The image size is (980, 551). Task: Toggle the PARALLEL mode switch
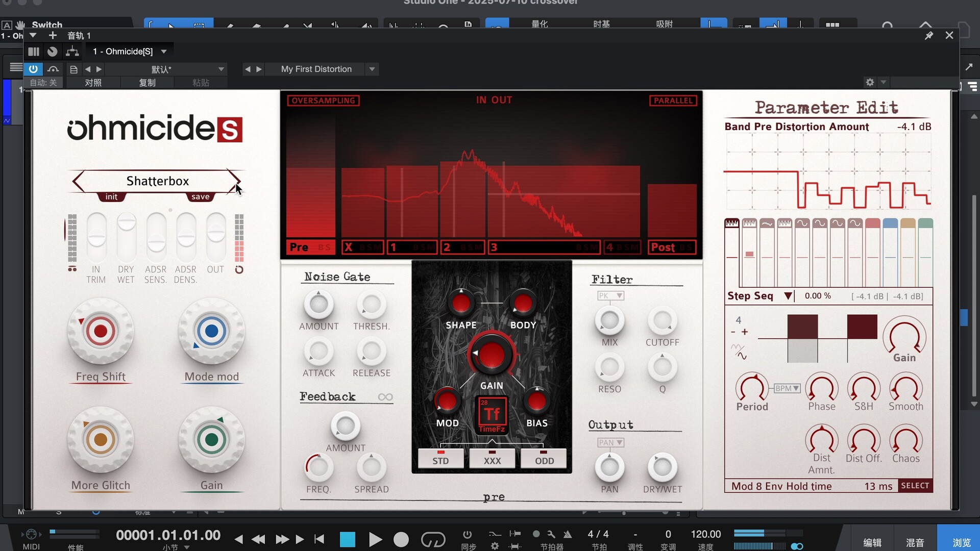pos(673,101)
